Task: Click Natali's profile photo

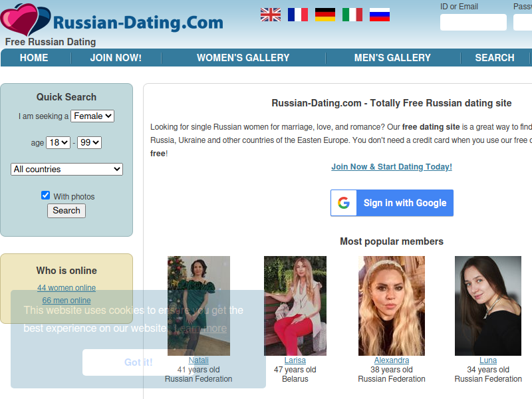Action: point(199,306)
